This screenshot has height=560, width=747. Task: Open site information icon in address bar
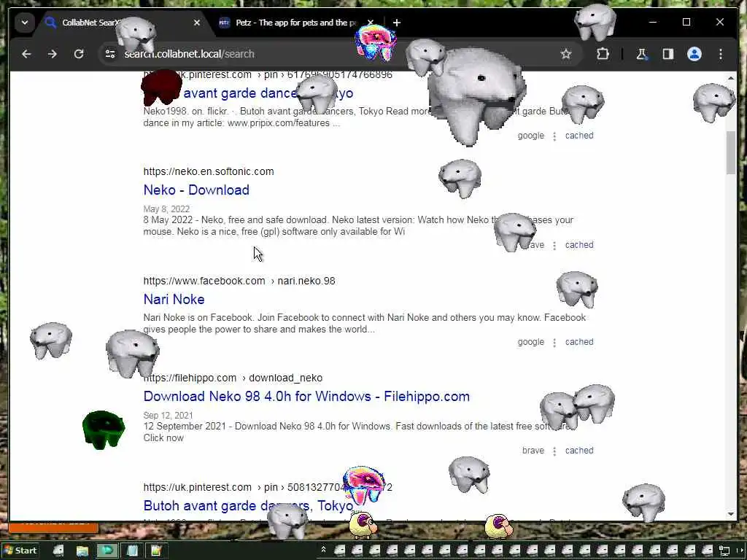pos(110,54)
